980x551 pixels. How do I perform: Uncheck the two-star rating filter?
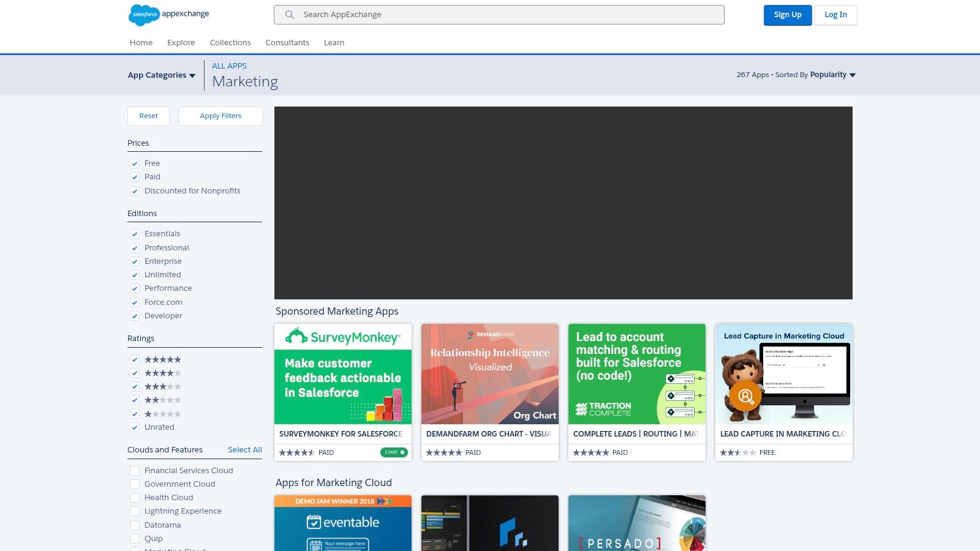pos(135,400)
